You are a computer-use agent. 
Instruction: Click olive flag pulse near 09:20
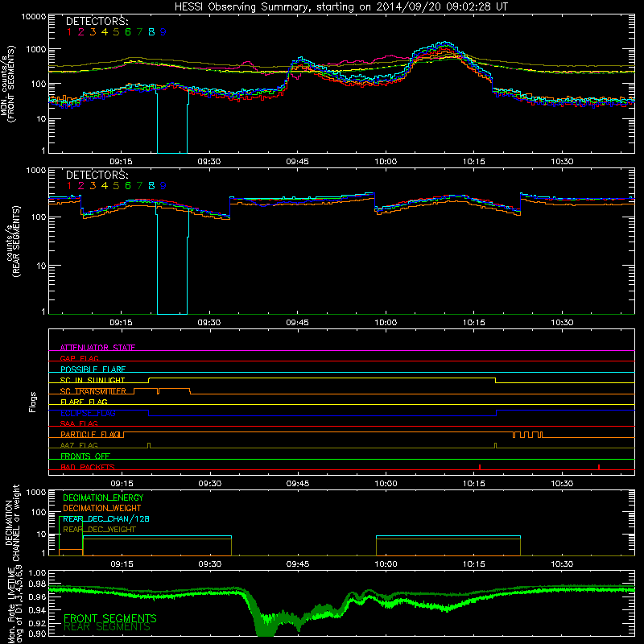[149, 446]
